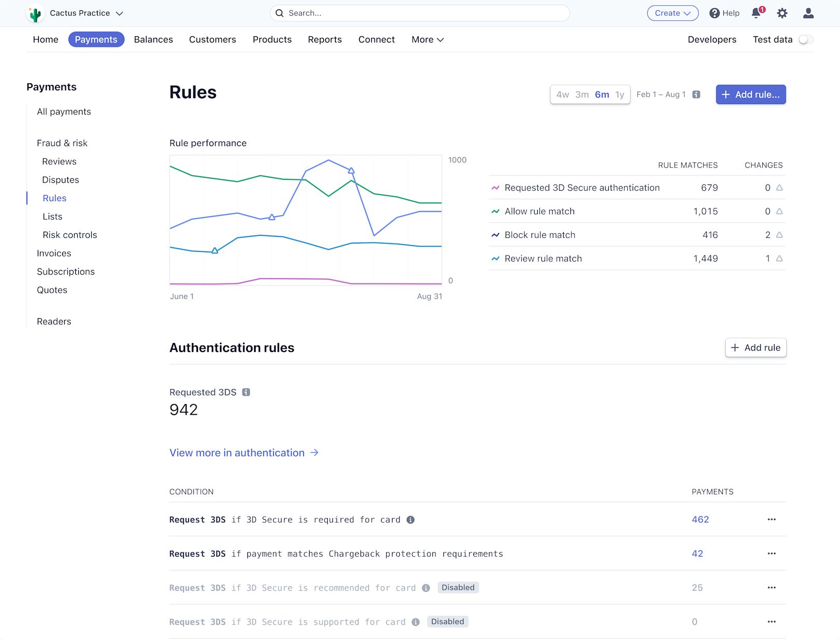Open Disputes in the sidebar
840x640 pixels.
[61, 180]
